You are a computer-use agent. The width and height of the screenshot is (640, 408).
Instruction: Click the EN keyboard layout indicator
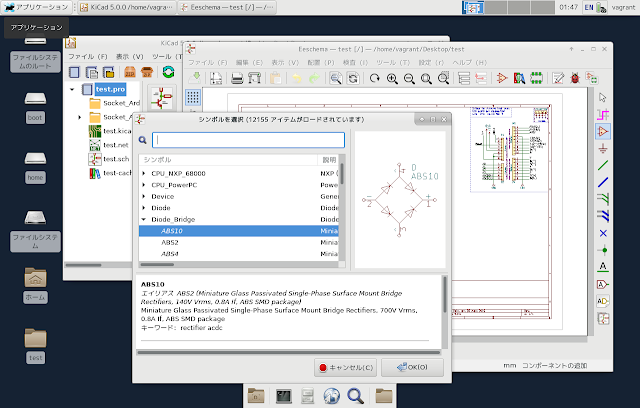click(589, 7)
